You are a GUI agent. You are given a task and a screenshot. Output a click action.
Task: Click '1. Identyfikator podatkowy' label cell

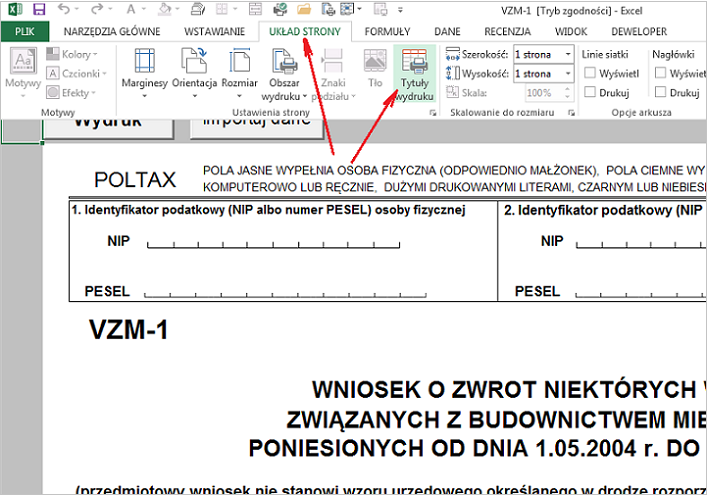(x=268, y=210)
